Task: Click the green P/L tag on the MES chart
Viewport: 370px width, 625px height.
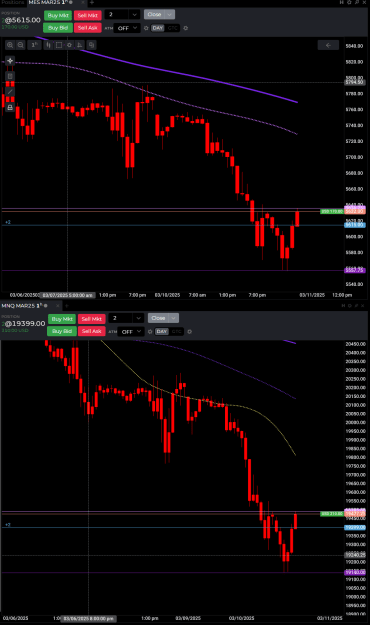Action: click(332, 211)
